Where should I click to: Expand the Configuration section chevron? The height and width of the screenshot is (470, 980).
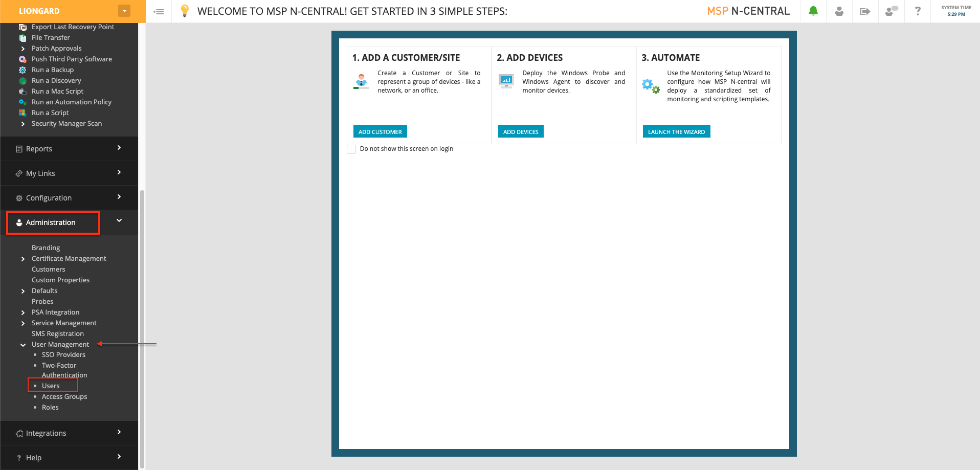coord(119,197)
